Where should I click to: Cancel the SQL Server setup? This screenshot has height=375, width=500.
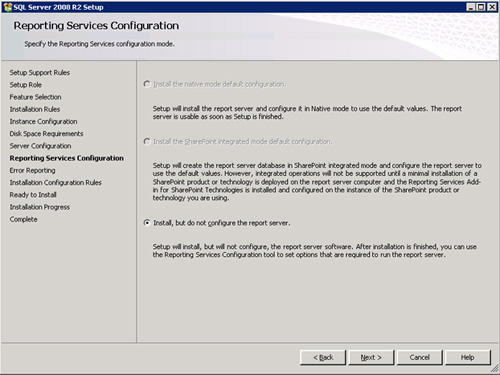[x=419, y=357]
